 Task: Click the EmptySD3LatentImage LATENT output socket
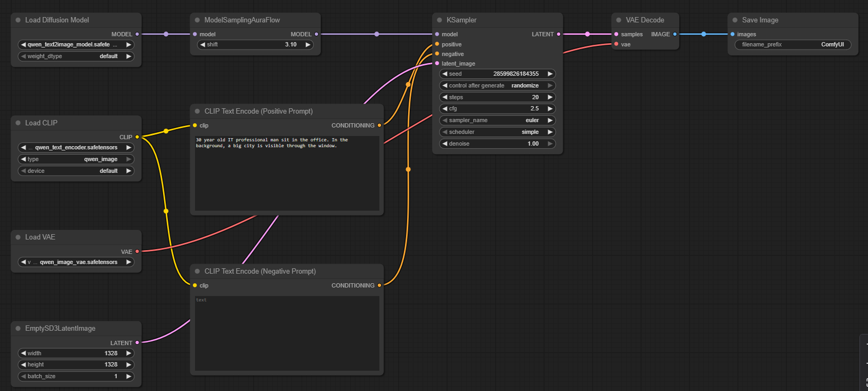pyautogui.click(x=137, y=342)
